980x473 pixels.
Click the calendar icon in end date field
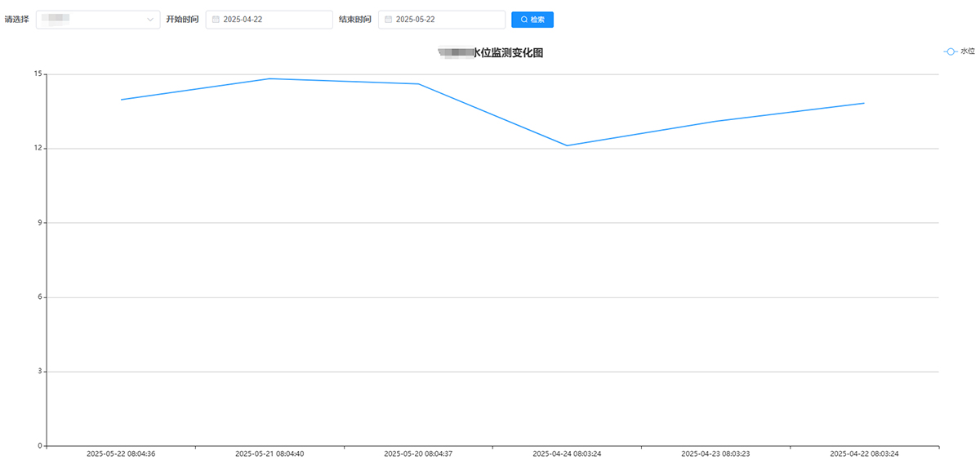pyautogui.click(x=388, y=20)
